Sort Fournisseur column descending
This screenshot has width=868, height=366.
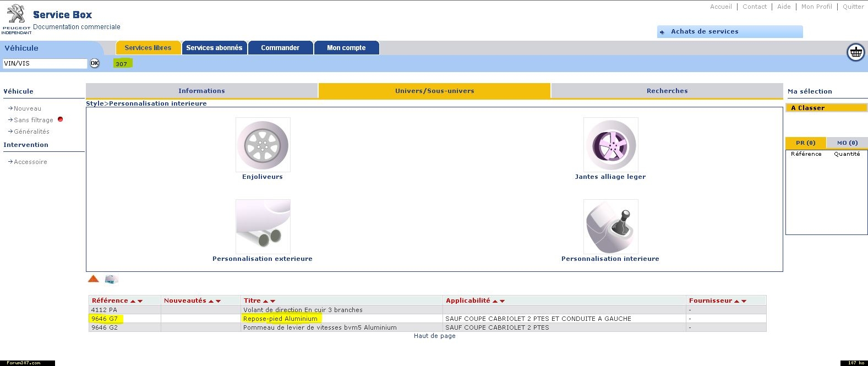coord(744,301)
